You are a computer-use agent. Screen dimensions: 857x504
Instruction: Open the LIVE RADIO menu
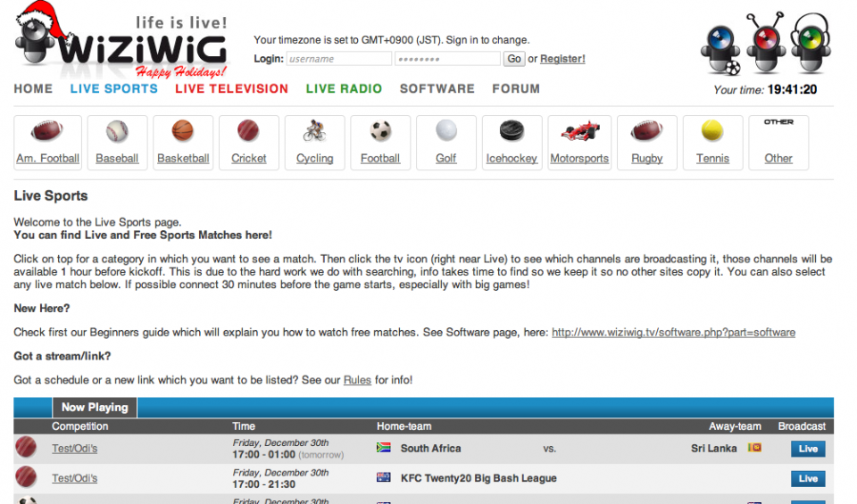344,88
